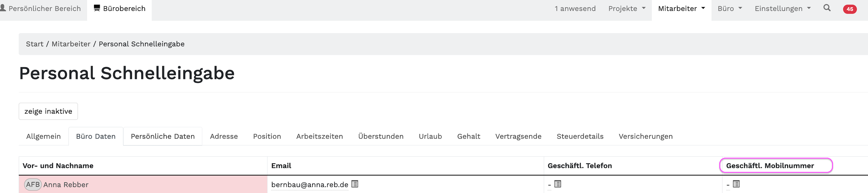The image size is (868, 193).
Task: Click the edit icon beside the email address
Action: [x=355, y=184]
